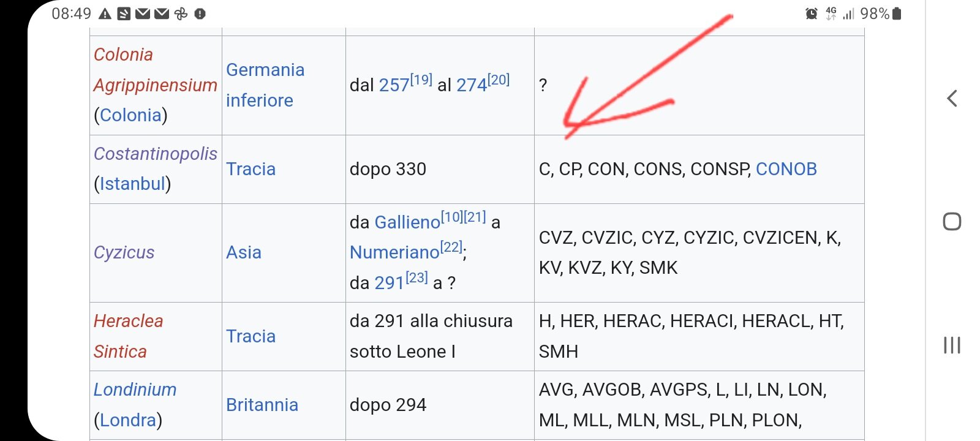Tap the alarm clock status icon

[812, 13]
